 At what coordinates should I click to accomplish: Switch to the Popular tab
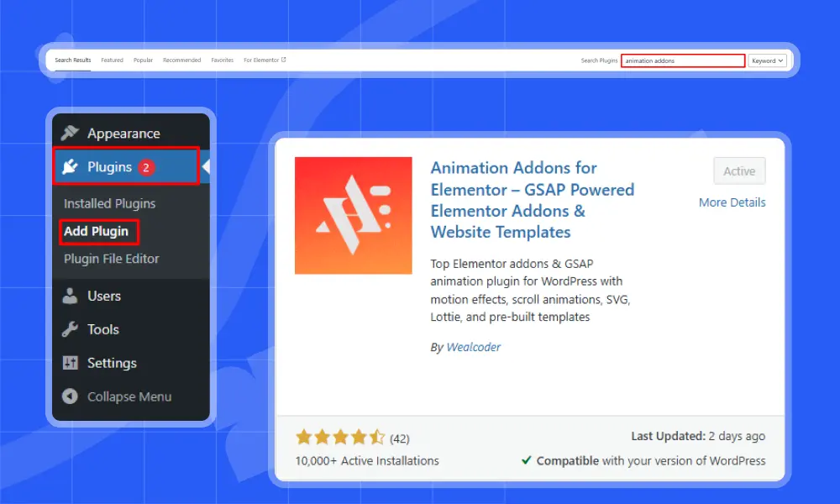(x=143, y=60)
